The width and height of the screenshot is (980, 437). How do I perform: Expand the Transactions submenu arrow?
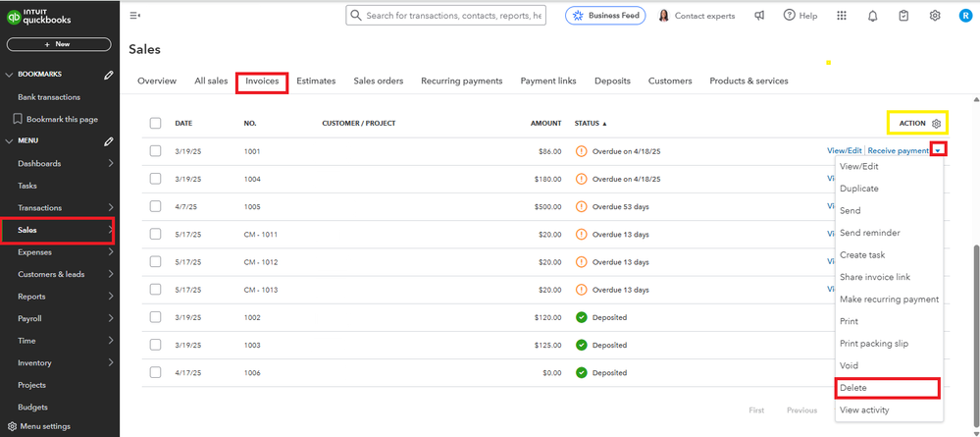(111, 208)
